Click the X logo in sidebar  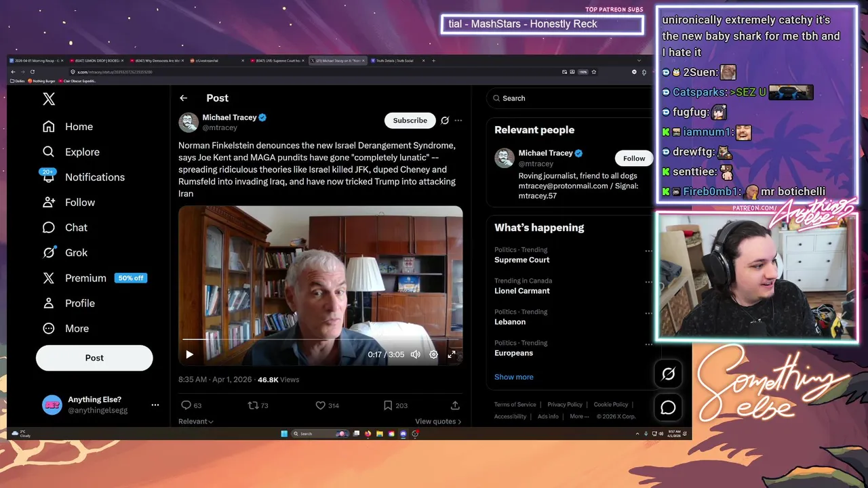coord(49,99)
